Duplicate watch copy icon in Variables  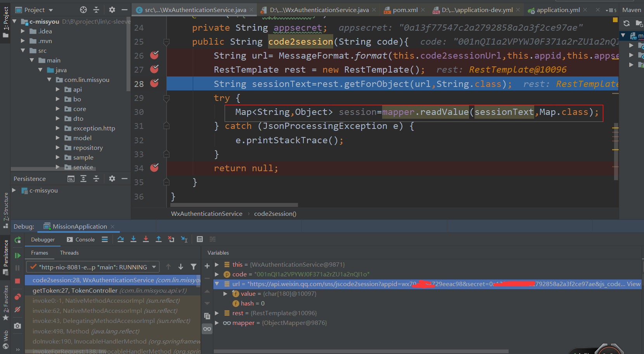click(x=207, y=316)
